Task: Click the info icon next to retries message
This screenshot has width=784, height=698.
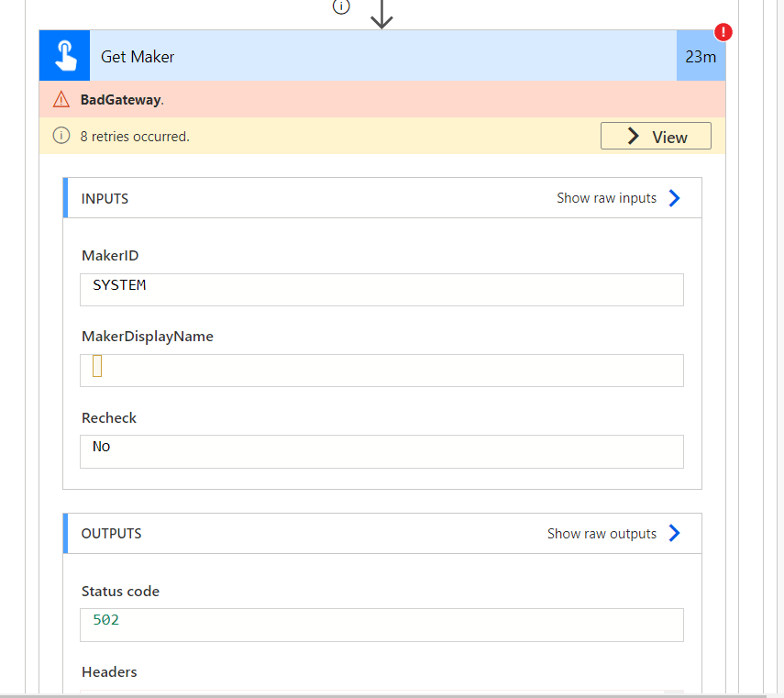Action: (x=61, y=135)
